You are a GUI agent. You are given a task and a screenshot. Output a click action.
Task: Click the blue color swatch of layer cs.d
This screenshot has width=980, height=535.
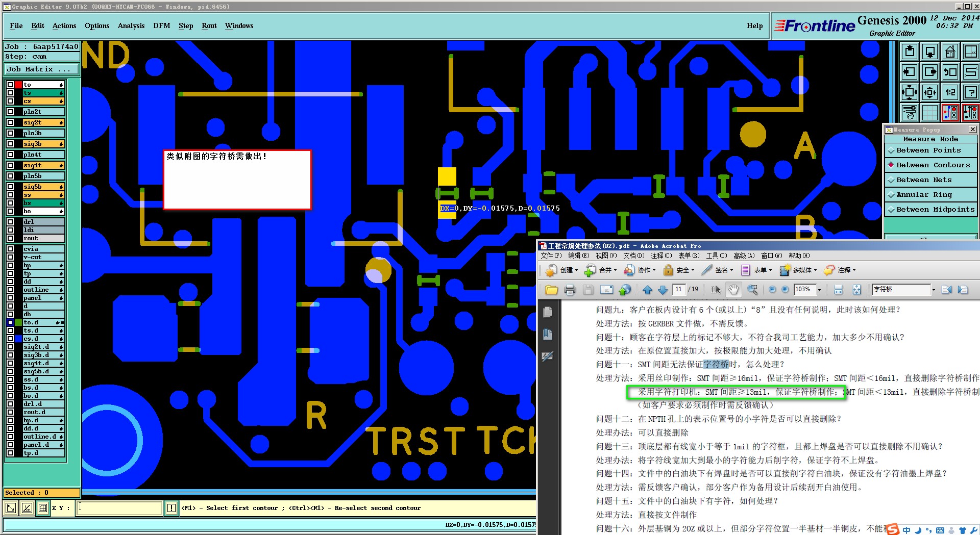(x=18, y=339)
